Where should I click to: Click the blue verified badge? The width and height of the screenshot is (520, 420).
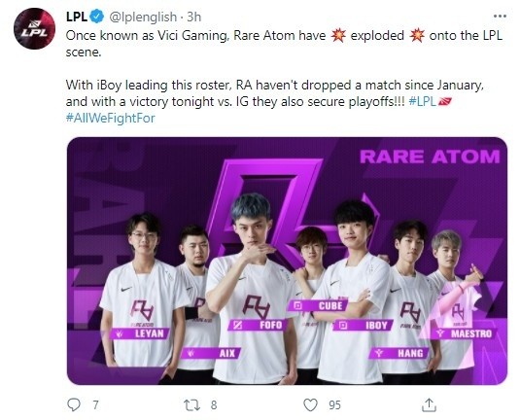click(97, 17)
